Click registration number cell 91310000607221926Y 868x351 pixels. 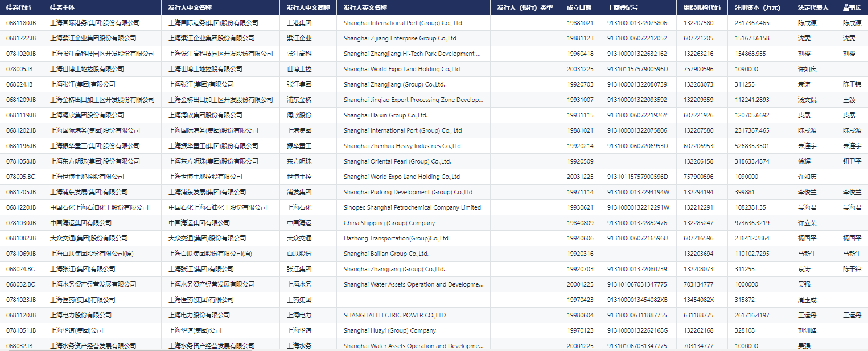click(638, 115)
